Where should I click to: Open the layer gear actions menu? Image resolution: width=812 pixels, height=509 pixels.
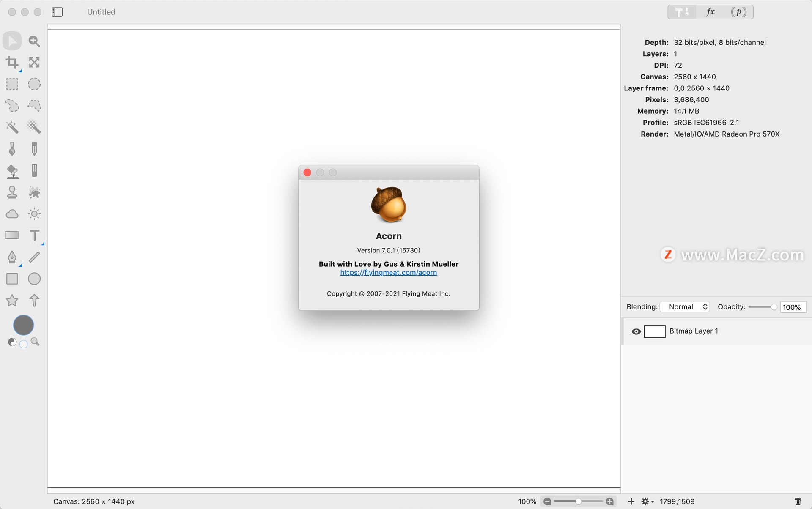pyautogui.click(x=647, y=501)
